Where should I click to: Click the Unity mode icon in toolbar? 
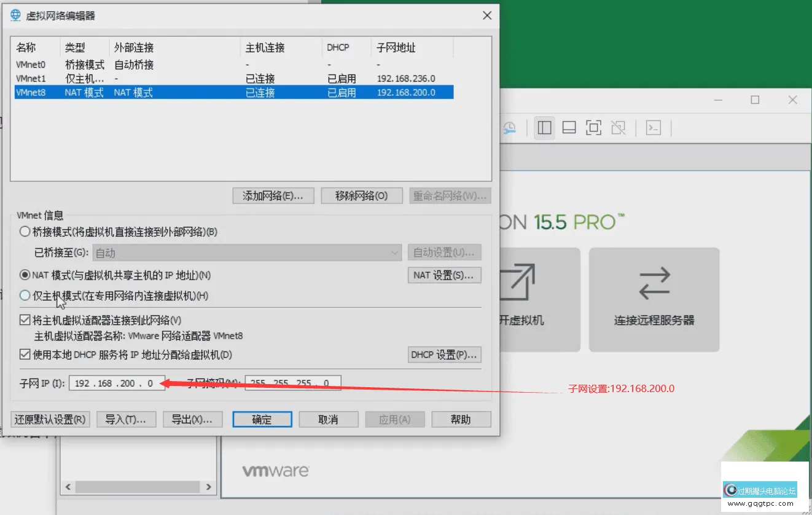pos(618,127)
